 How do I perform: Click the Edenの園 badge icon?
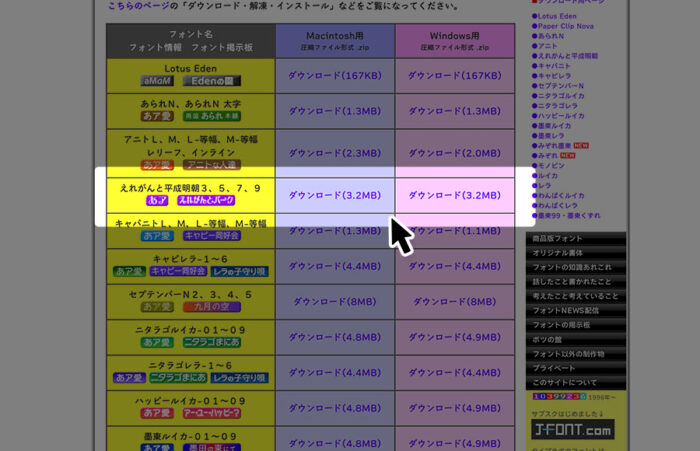(x=210, y=82)
